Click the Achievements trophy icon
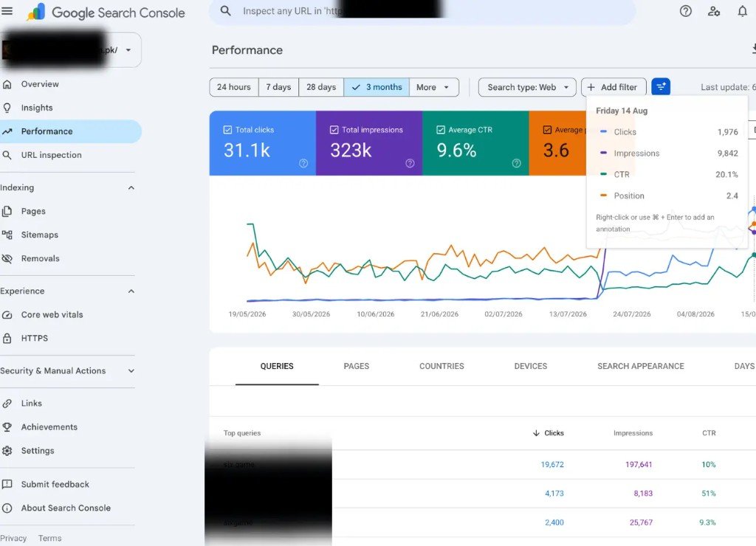The image size is (756, 546). [7, 427]
